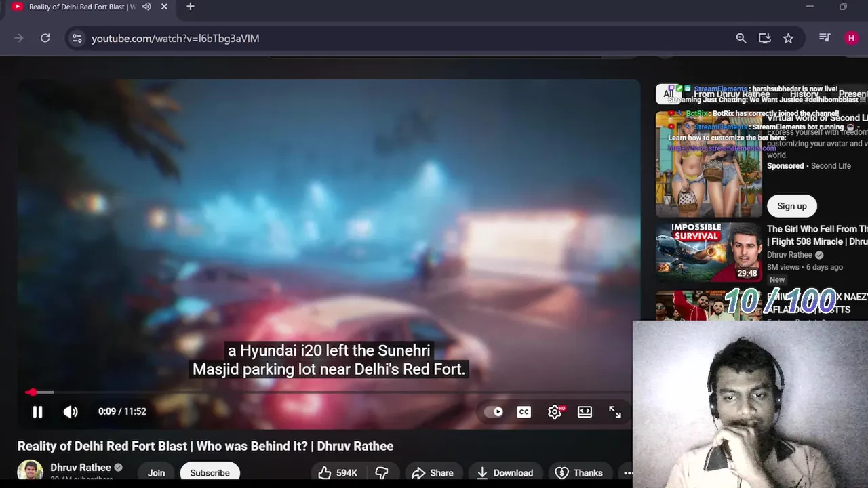Share the video

pyautogui.click(x=433, y=473)
